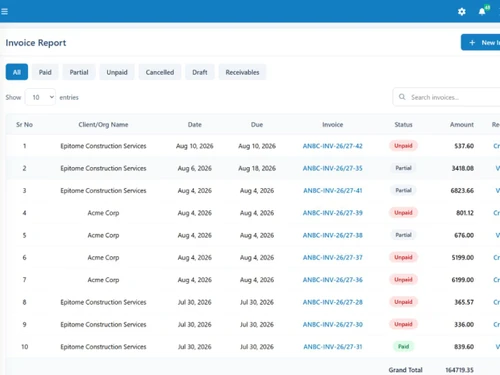Viewport: 500px width, 375px height.
Task: Click the search magnifier icon
Action: pyautogui.click(x=402, y=97)
